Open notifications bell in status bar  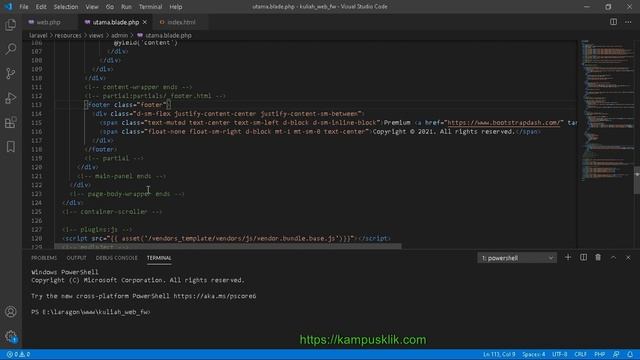click(630, 354)
